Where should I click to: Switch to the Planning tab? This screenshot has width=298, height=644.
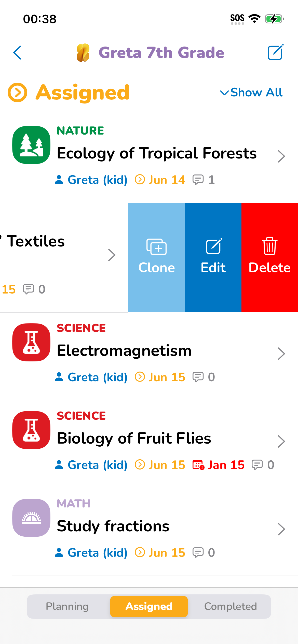67,606
